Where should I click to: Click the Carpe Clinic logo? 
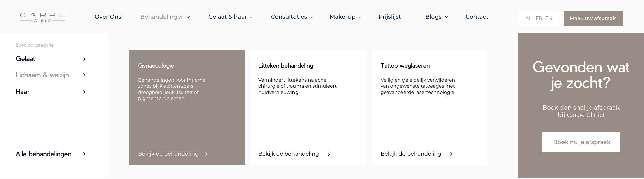pos(42,17)
